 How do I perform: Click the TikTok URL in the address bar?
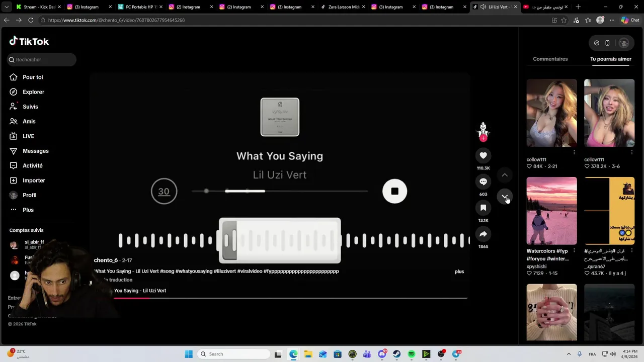pos(116,20)
